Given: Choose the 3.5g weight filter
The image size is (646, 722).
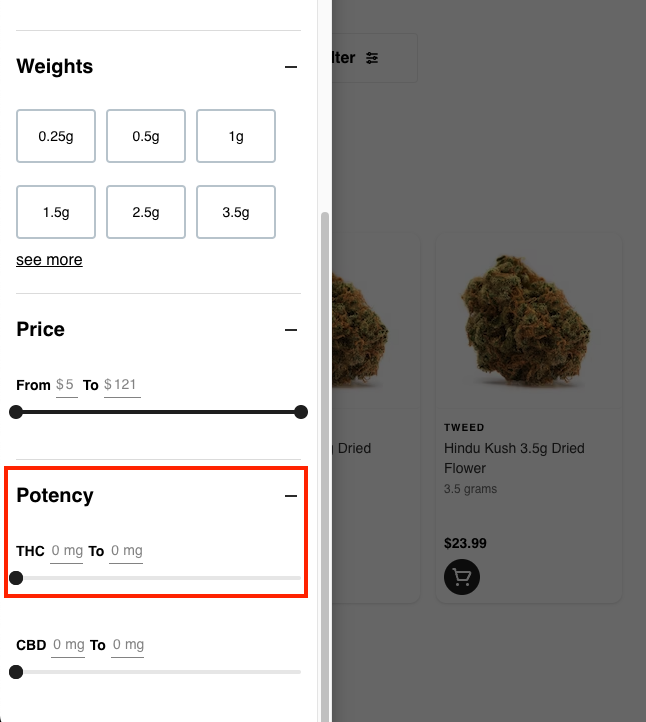Looking at the screenshot, I should (x=236, y=212).
